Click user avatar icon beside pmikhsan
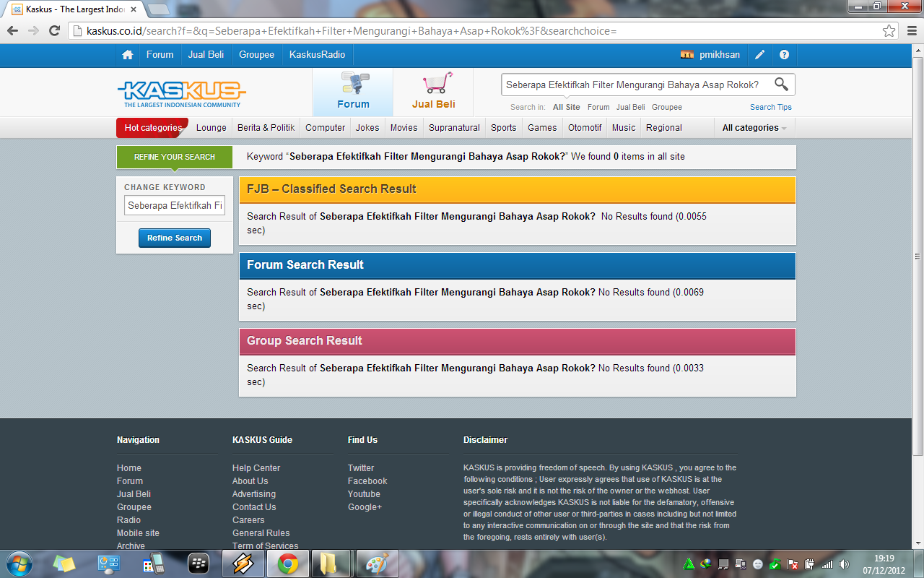The width and height of the screenshot is (924, 578). coord(687,55)
